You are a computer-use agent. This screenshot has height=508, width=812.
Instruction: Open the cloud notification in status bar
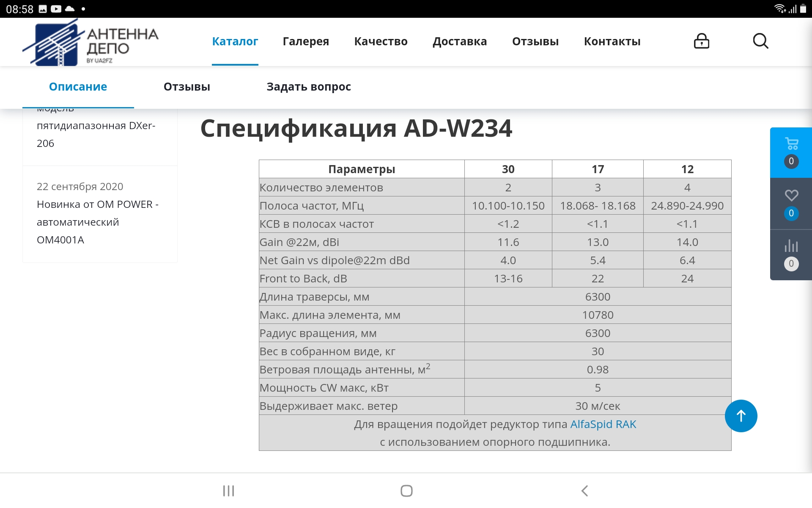pos(70,9)
